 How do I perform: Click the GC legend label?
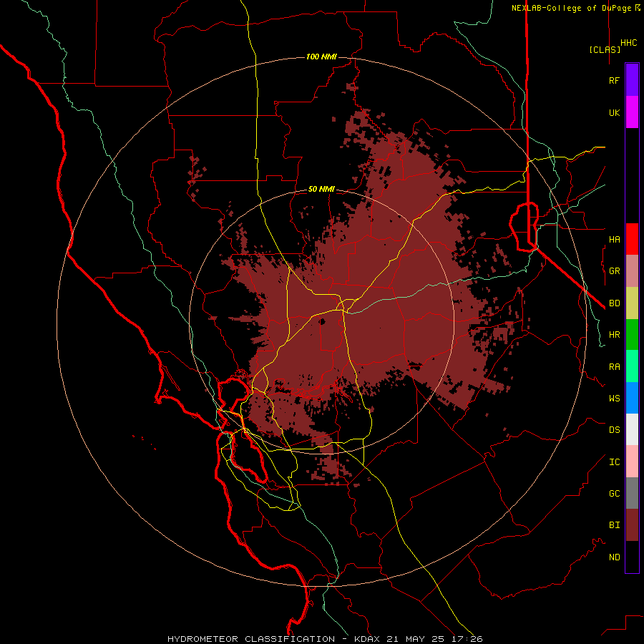coord(614,494)
